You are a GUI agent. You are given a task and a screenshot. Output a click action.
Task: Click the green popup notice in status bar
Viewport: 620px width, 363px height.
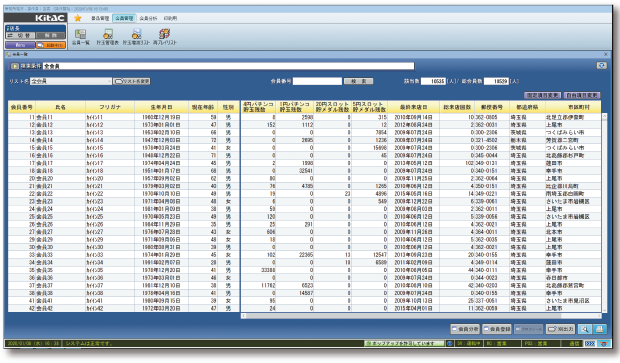(404, 344)
